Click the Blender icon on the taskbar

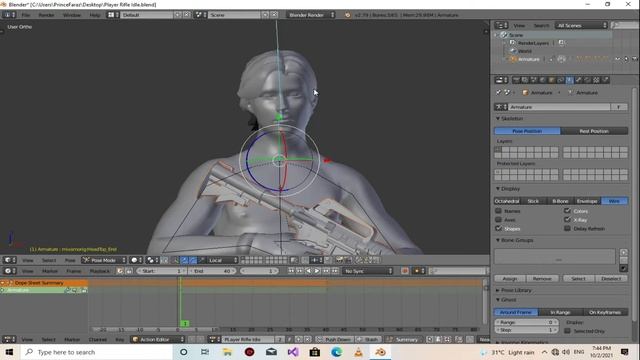click(x=380, y=352)
